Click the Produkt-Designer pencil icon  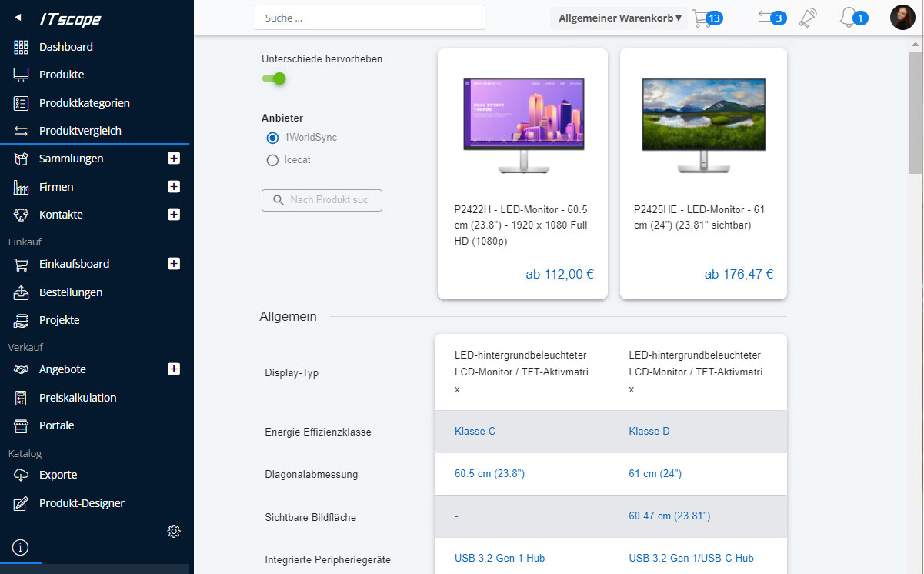tap(22, 503)
